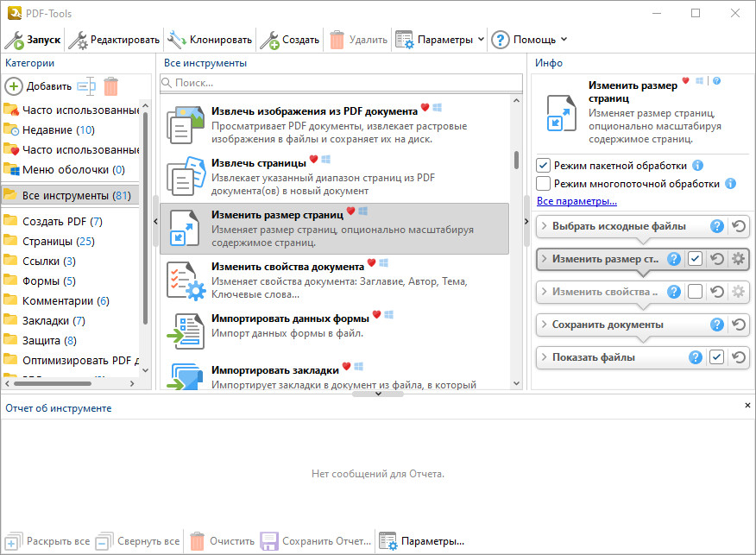
Task: Reset the Изменить свойства .. step
Action: 717,292
